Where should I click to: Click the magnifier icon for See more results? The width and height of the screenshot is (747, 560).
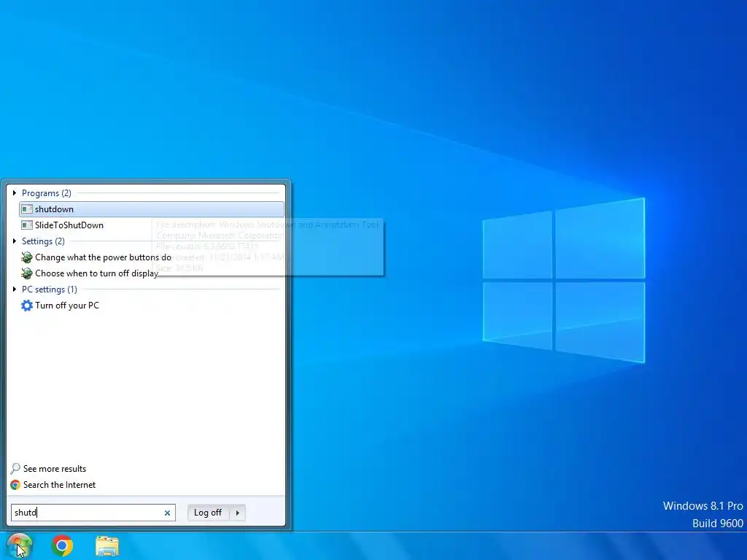pos(15,469)
